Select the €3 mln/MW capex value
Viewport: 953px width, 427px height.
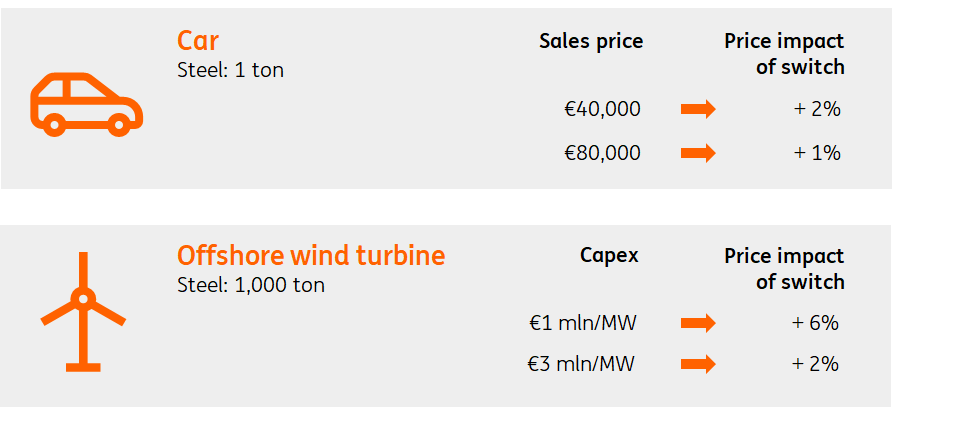click(x=581, y=364)
